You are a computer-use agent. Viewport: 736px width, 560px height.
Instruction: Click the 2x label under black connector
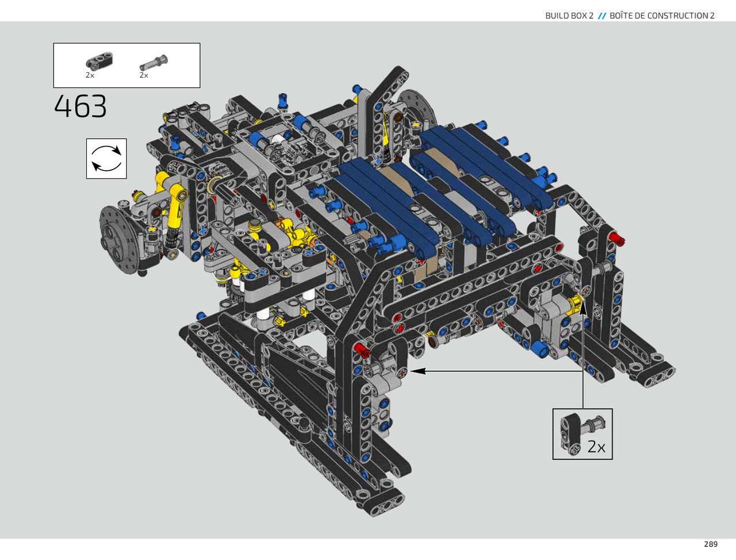(90, 75)
